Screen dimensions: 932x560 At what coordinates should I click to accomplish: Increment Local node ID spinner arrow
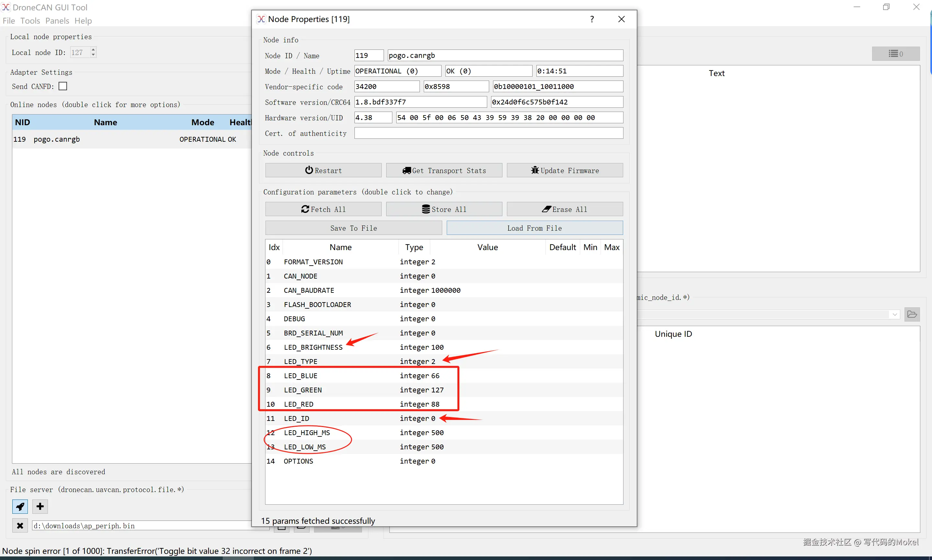click(x=93, y=49)
